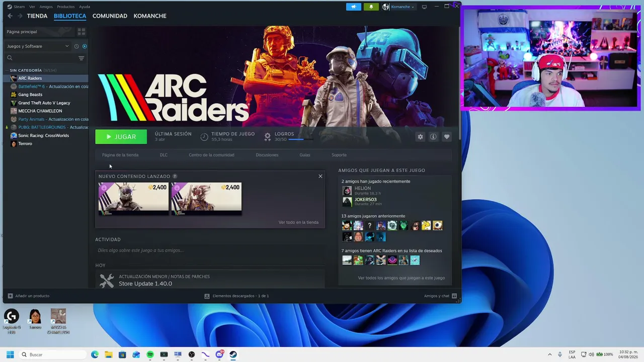This screenshot has width=644, height=362.
Task: Open the Productos menu
Action: click(66, 7)
